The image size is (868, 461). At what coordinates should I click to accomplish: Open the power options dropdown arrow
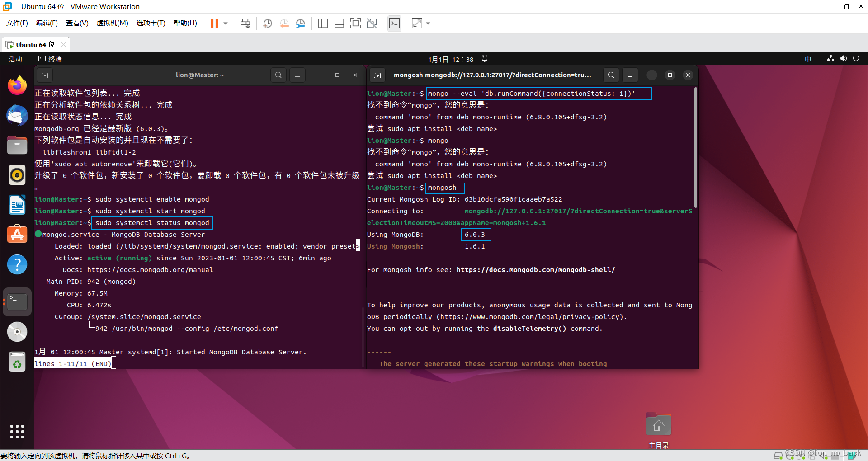(x=225, y=23)
